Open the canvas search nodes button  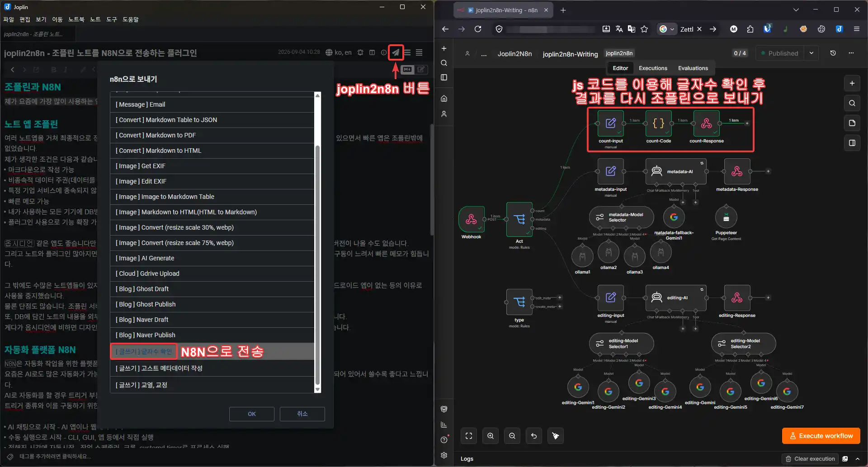tap(852, 103)
